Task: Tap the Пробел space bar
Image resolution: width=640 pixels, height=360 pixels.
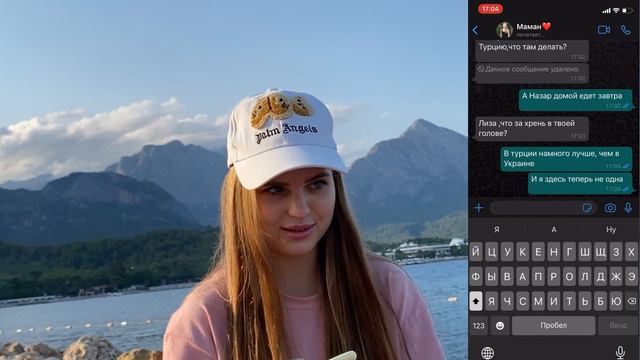Action: tap(553, 326)
